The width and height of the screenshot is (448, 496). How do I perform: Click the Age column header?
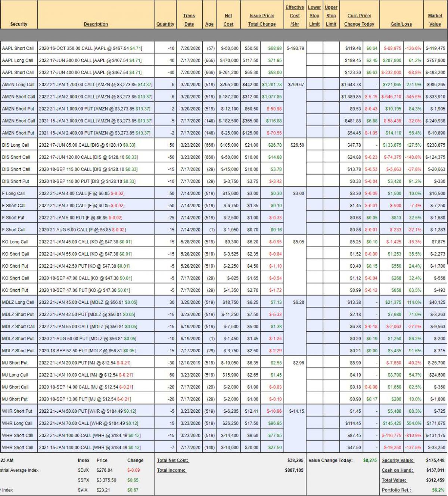209,24
